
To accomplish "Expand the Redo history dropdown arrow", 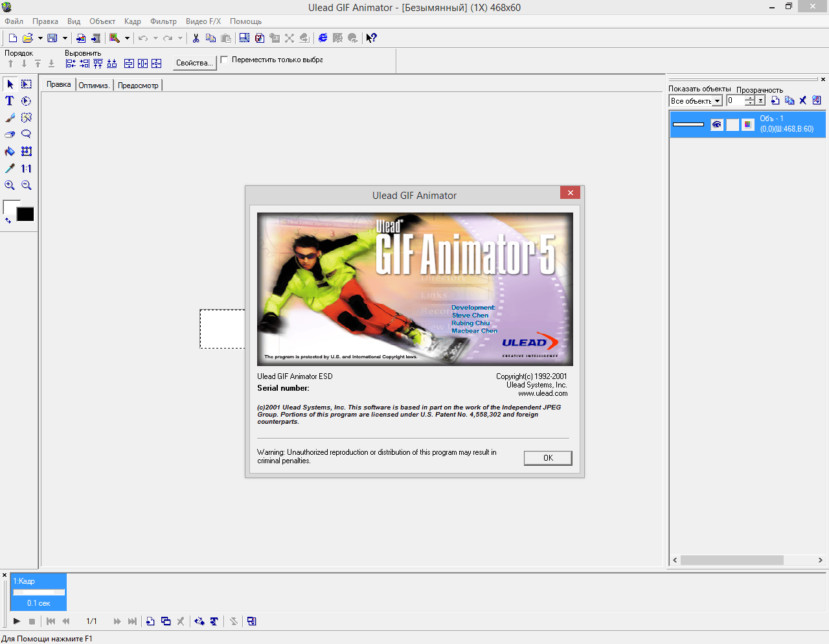I will pyautogui.click(x=180, y=38).
